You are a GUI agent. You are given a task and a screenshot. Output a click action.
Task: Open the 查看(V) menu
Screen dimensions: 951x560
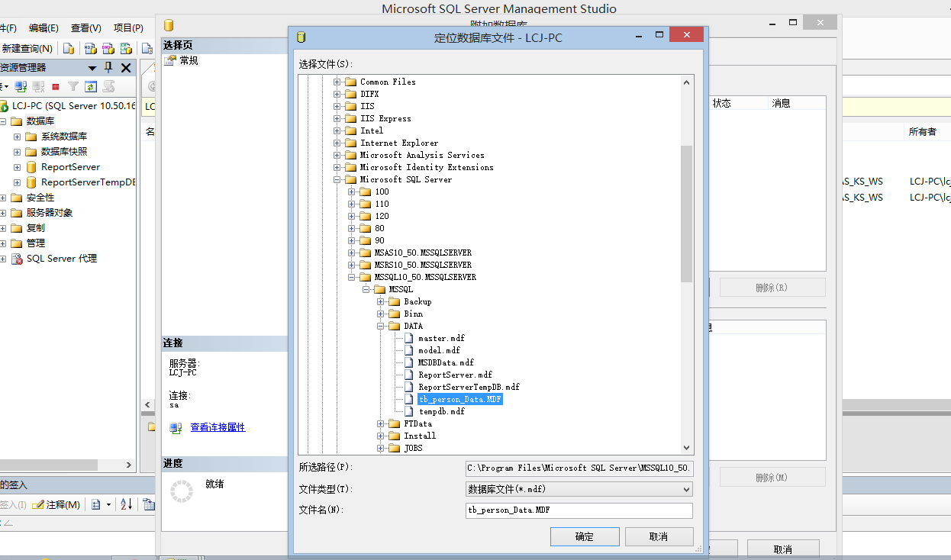86,27
